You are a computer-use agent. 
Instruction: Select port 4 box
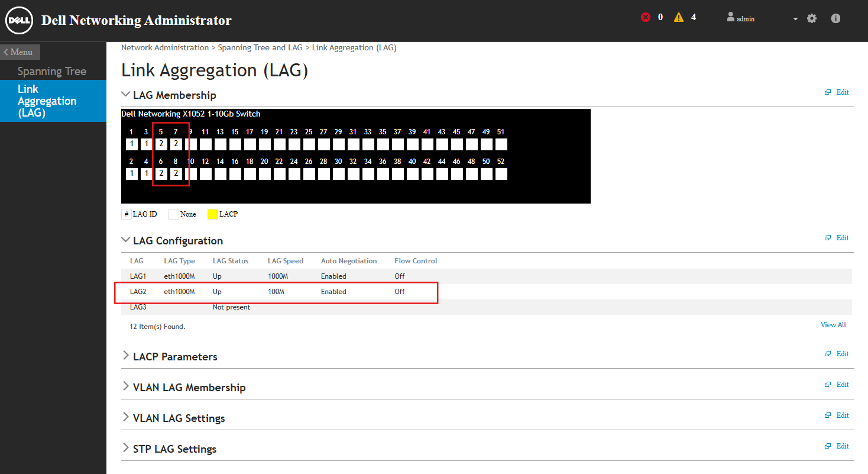point(146,173)
